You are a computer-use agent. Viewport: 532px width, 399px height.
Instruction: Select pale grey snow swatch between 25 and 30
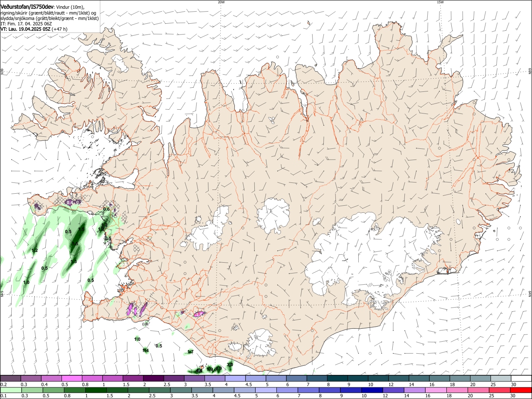(x=500, y=379)
